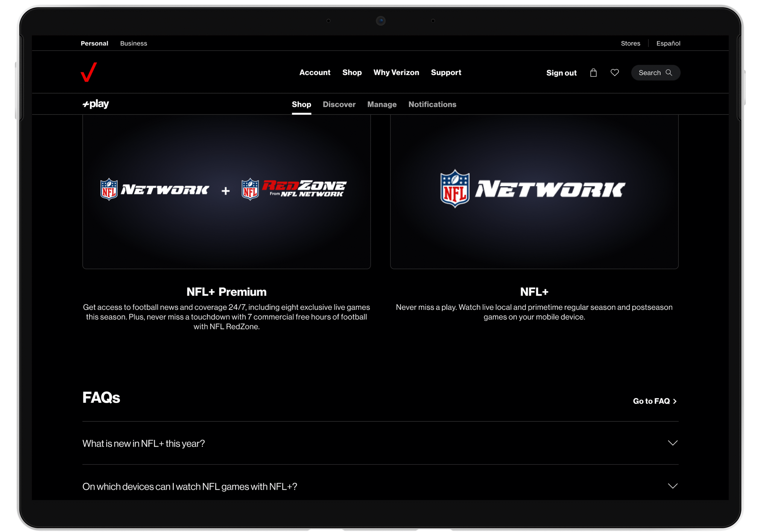Open the heart favorites icon

coord(614,72)
